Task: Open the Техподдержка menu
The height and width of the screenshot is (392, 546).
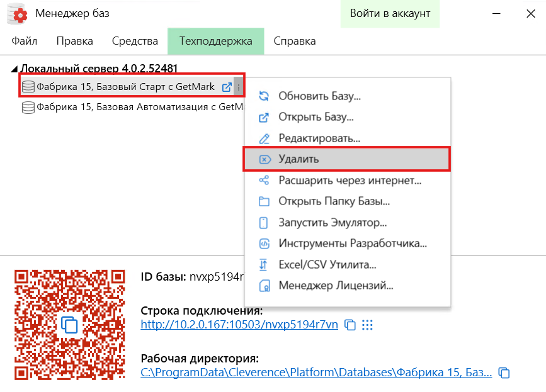Action: coord(216,41)
